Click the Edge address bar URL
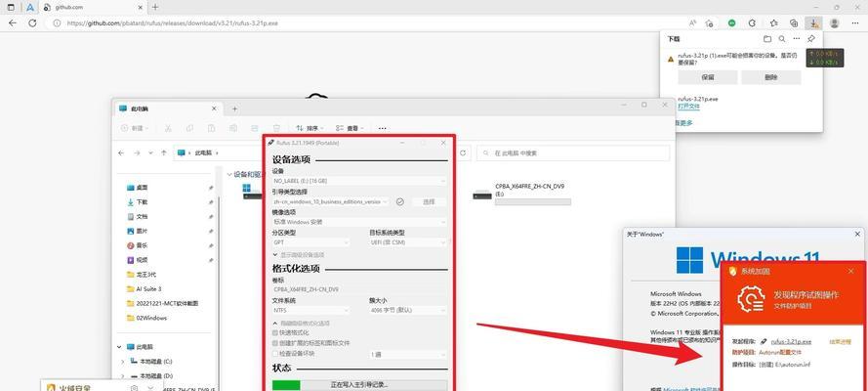 pyautogui.click(x=172, y=23)
